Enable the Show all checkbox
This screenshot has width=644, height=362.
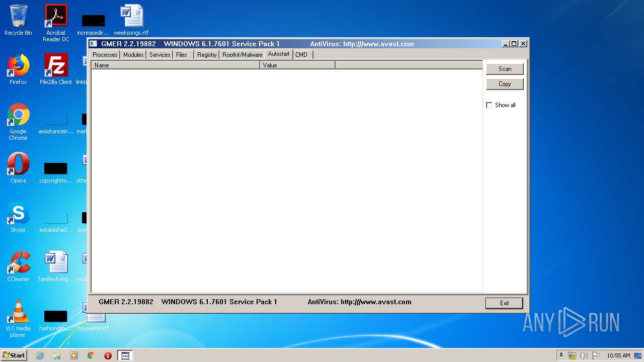[489, 105]
